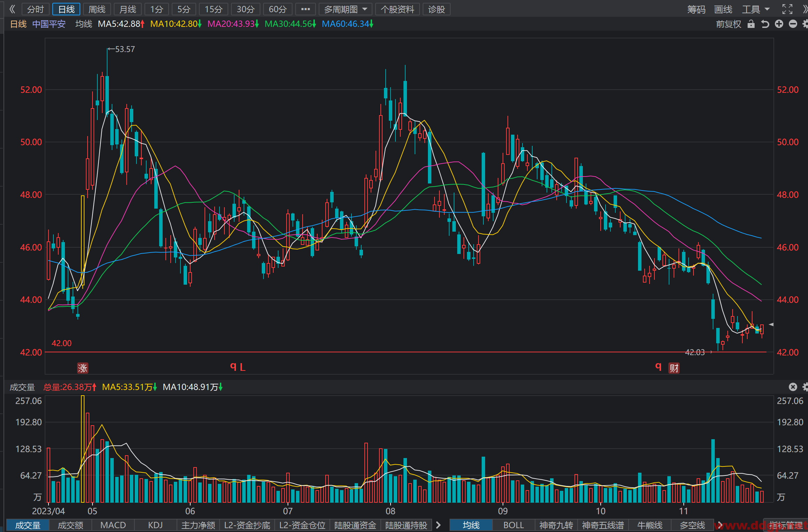Zoom in chart with plus icon
Viewport: 808px width, 532px height.
tap(779, 24)
